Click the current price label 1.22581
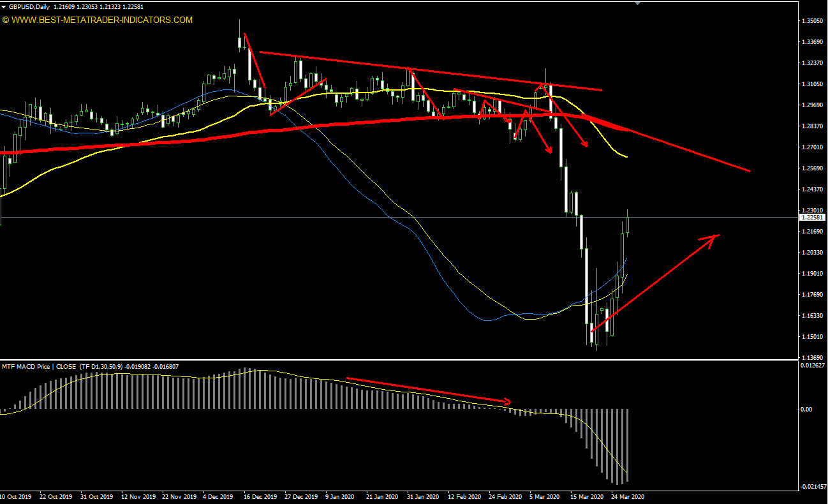The image size is (828, 504). pos(812,218)
